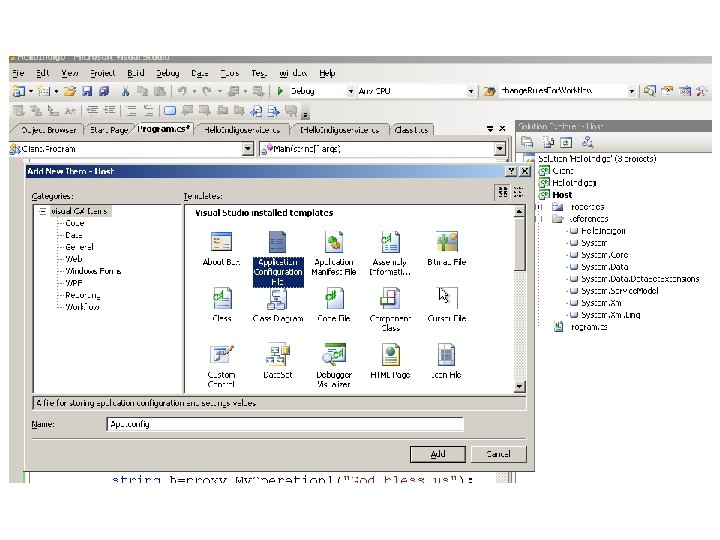This screenshot has width=720, height=540.
Task: Select the Windows Forms category
Action: click(x=93, y=271)
